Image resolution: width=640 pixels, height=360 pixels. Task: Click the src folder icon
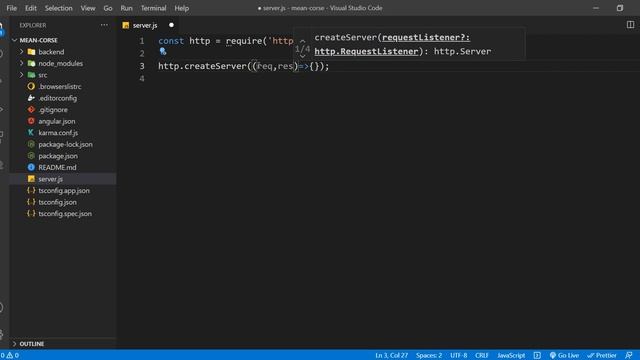(31, 75)
